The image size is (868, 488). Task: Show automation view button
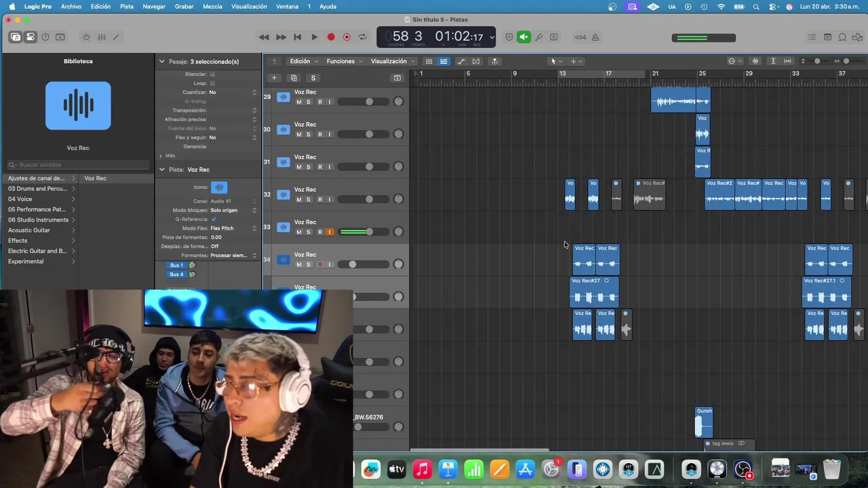461,61
